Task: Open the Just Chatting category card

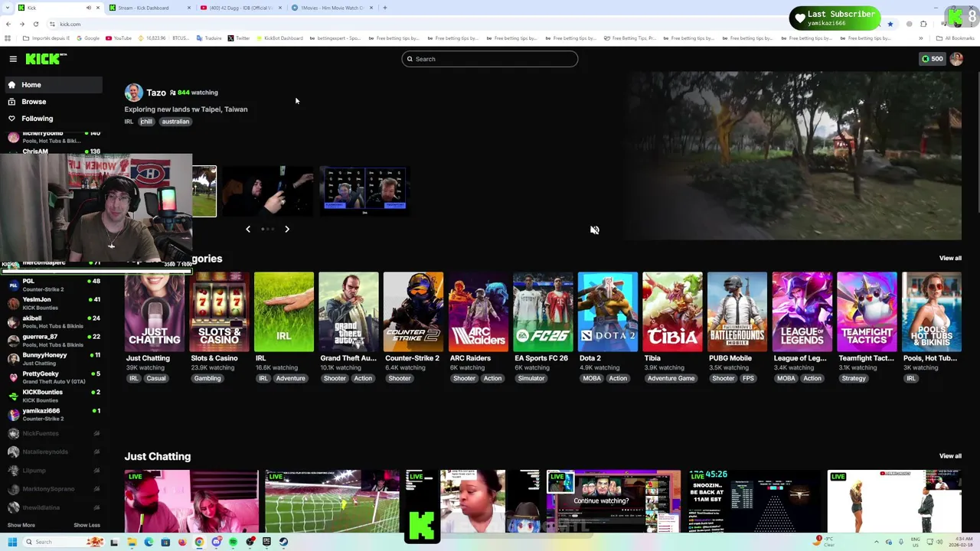Action: 155,312
